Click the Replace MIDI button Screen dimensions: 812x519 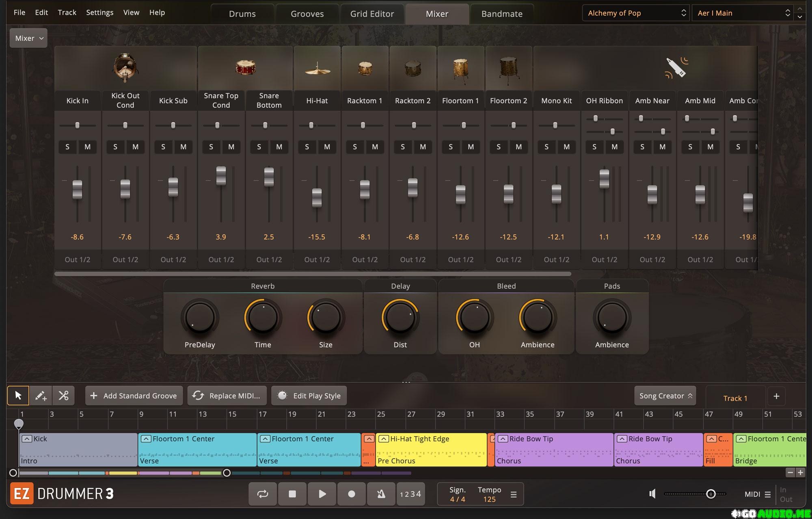pyautogui.click(x=227, y=396)
